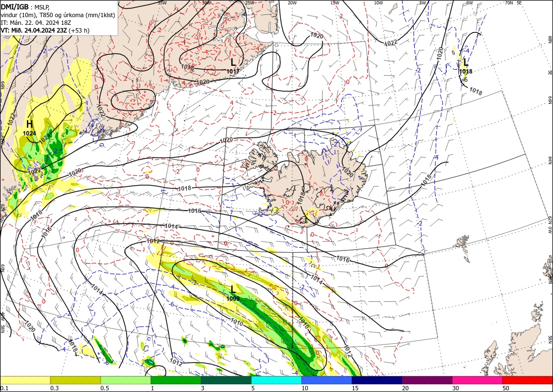The image size is (553, 392).
Task: Pick the blue 10 mm legend swatch
Action: [327, 380]
